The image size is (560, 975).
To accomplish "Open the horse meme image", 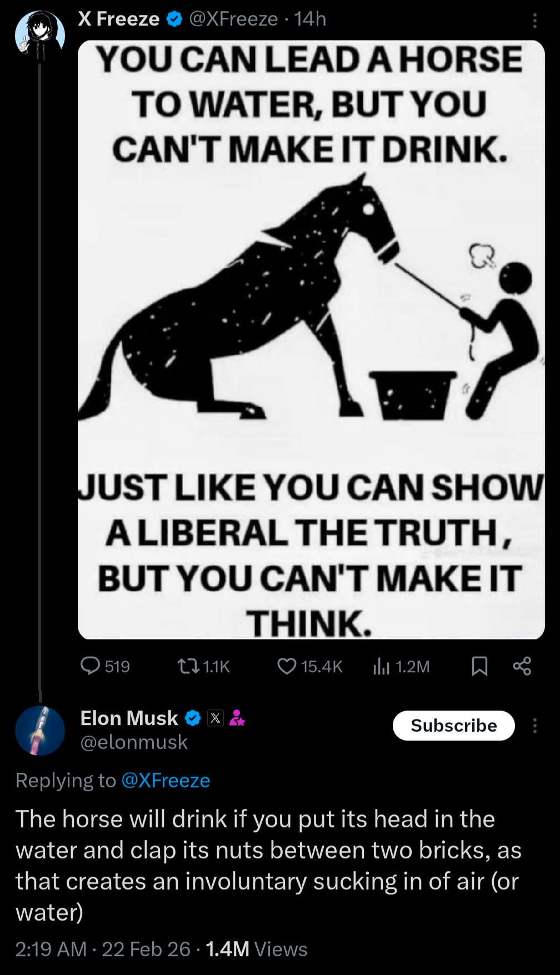I will [x=311, y=339].
